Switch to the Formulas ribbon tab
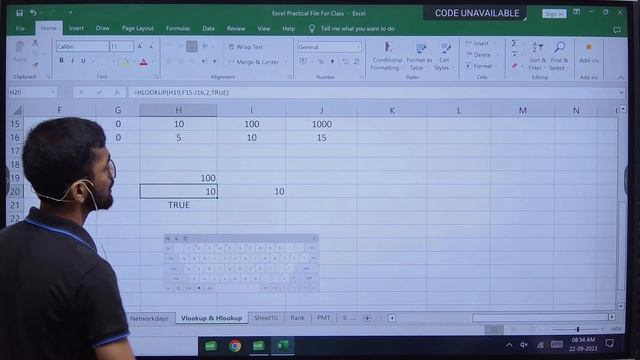 178,28
